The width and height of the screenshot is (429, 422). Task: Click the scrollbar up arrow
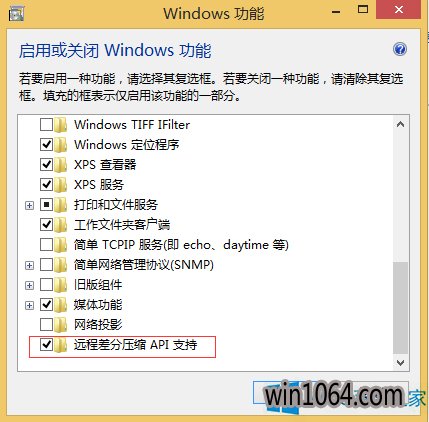(x=400, y=125)
